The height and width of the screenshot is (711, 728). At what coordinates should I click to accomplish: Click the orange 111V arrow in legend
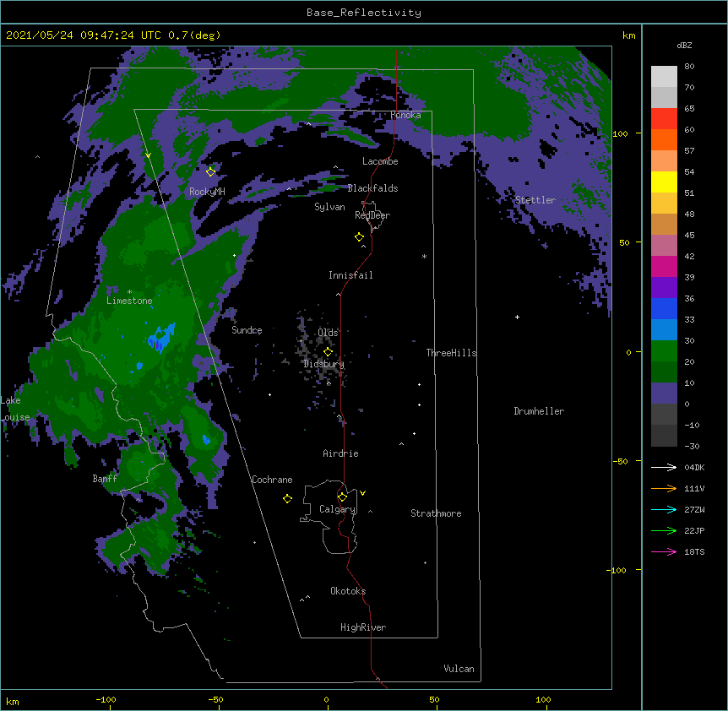click(x=664, y=488)
